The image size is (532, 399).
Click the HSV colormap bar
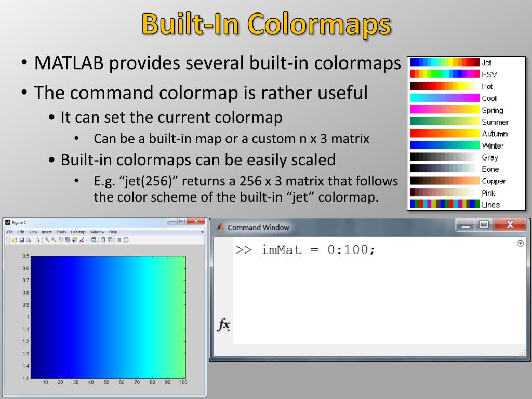coord(445,74)
